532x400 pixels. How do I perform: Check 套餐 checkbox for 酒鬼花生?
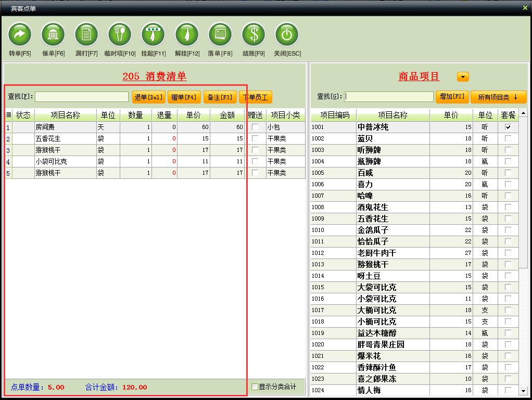click(508, 207)
